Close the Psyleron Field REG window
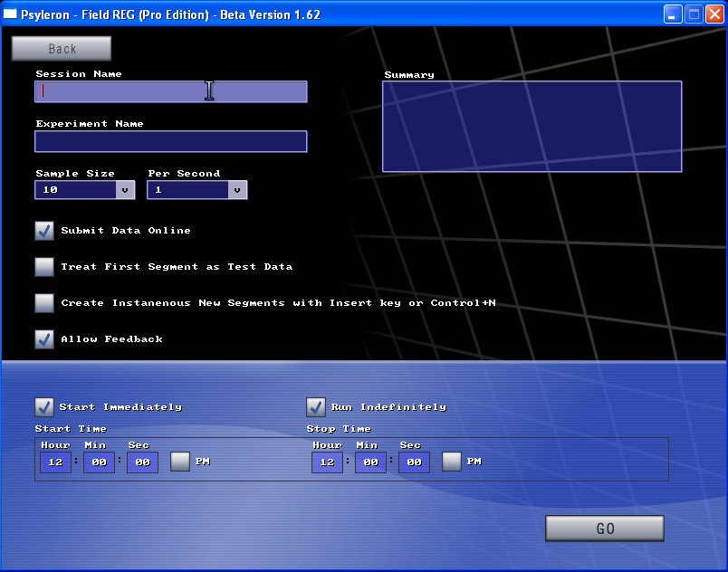The height and width of the screenshot is (572, 728). [x=715, y=14]
